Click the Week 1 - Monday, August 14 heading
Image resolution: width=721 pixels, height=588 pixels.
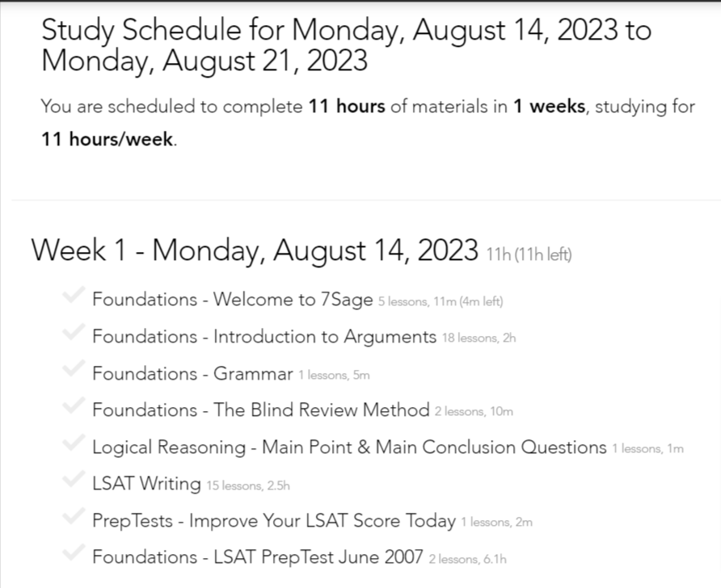[x=255, y=251]
